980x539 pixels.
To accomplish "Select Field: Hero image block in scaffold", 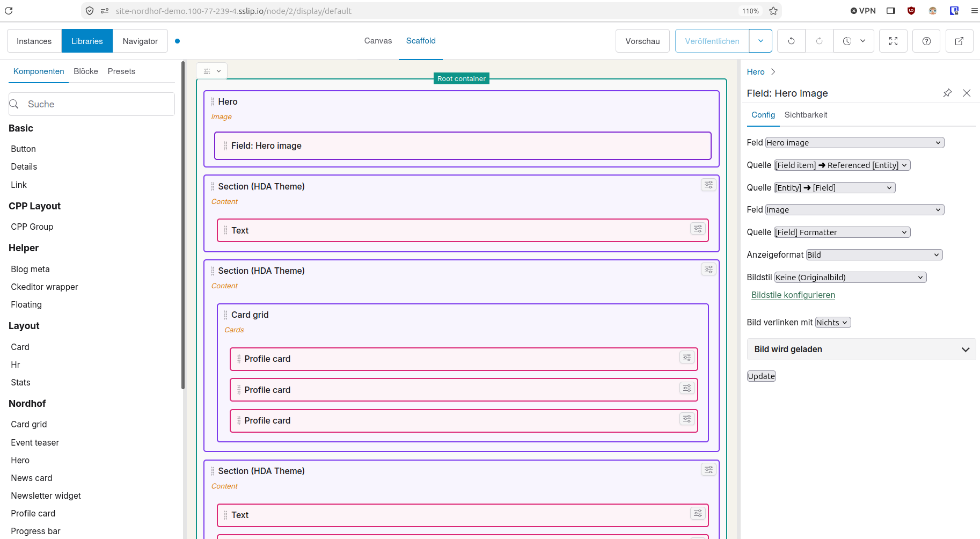I will [x=463, y=146].
